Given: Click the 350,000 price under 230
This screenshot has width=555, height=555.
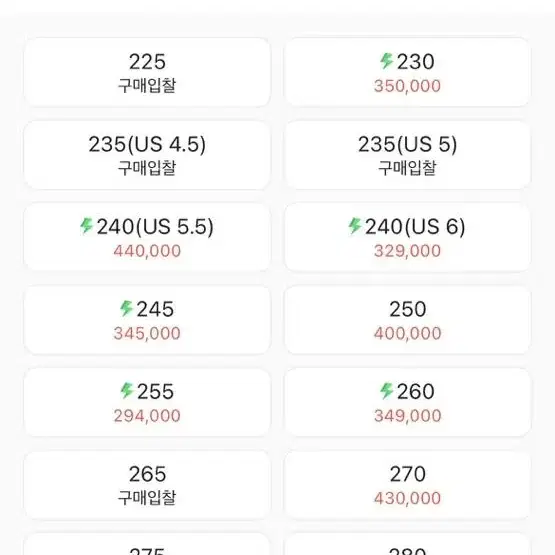Looking at the screenshot, I should click(407, 86).
